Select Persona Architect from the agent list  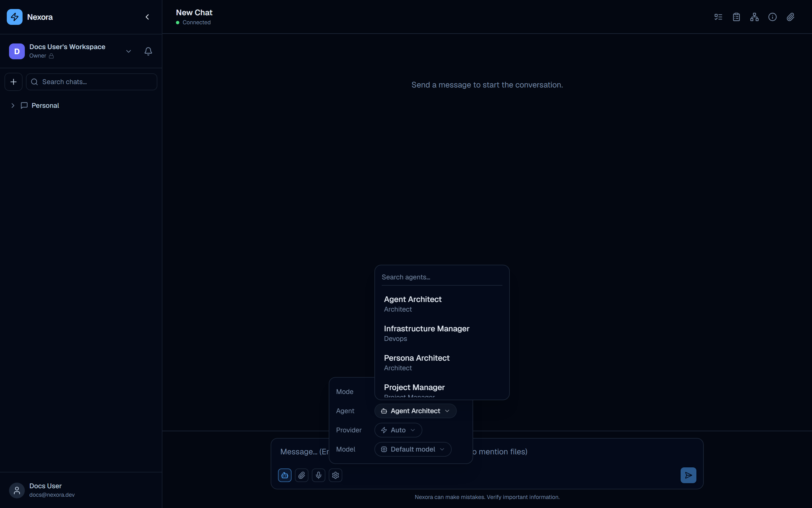tap(442, 363)
